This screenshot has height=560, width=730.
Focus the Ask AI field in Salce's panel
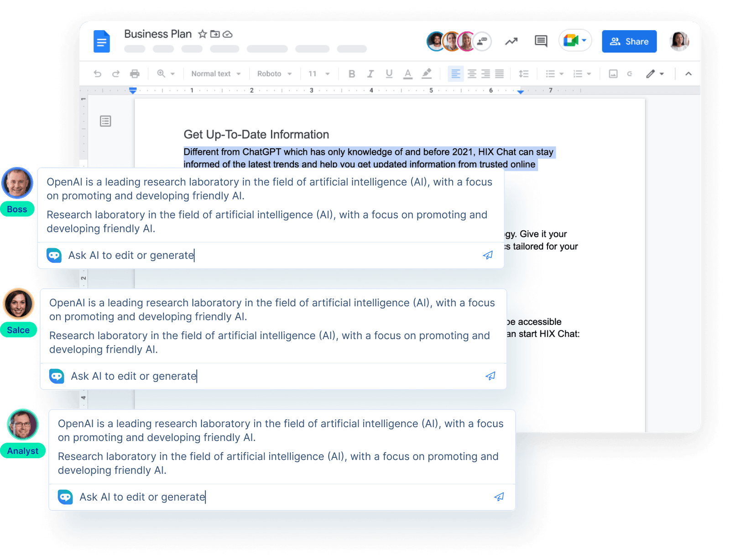274,376
